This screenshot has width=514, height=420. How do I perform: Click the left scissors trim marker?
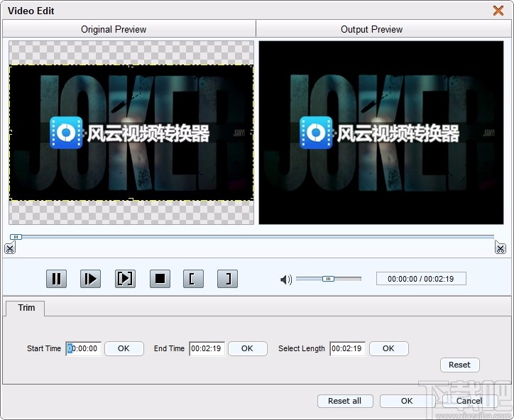[9, 248]
